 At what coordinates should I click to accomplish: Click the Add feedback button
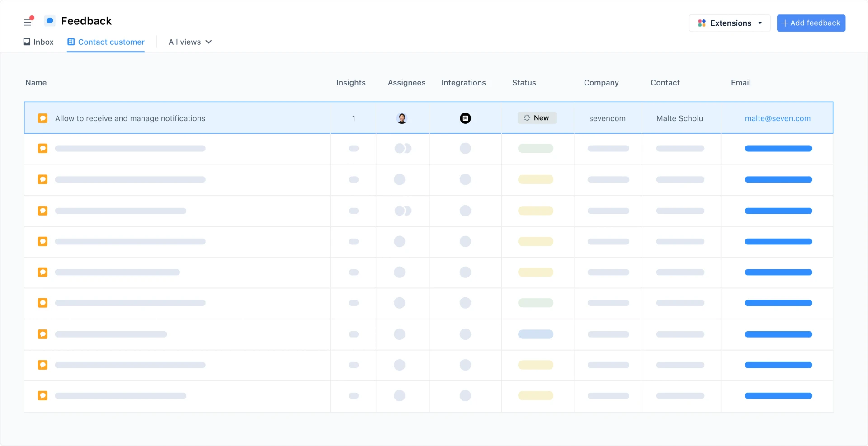point(811,23)
